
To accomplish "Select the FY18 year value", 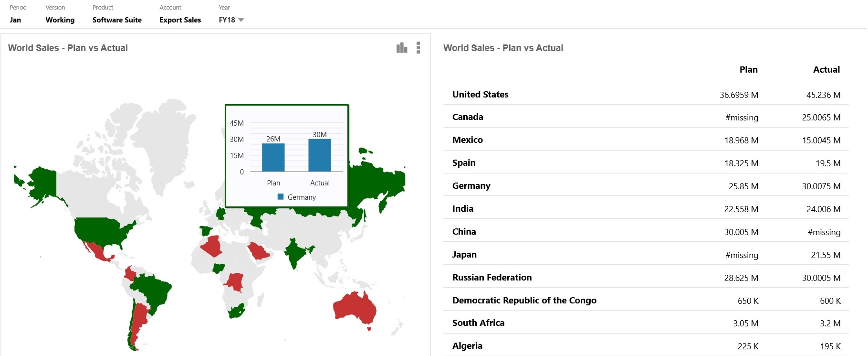I will 227,20.
